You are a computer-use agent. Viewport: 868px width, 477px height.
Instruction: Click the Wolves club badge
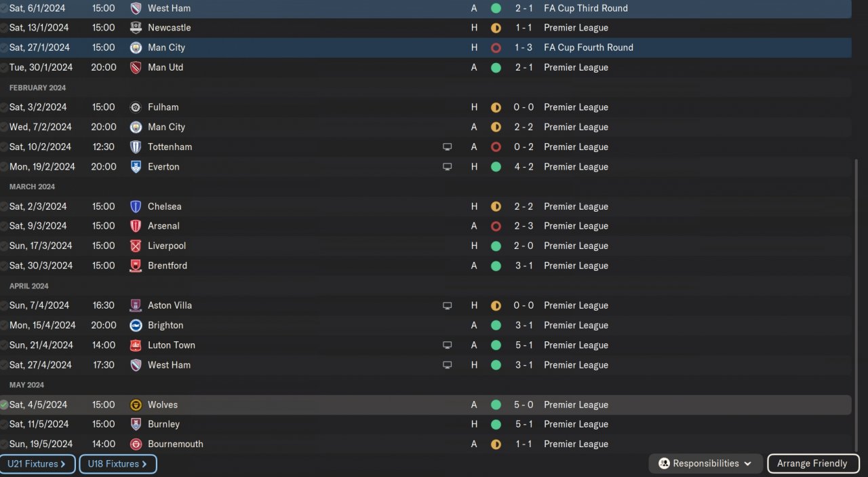click(x=136, y=405)
